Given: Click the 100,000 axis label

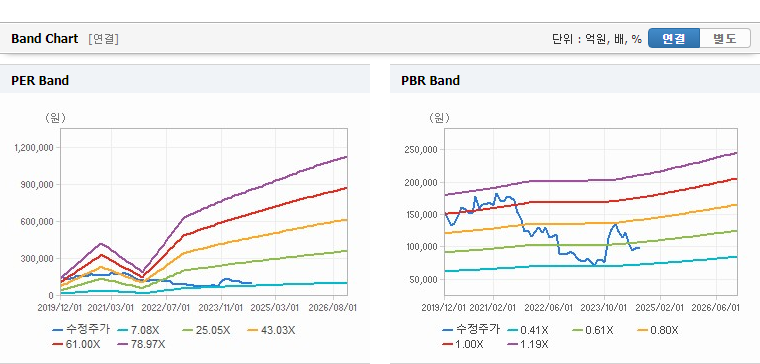Looking at the screenshot, I should pyautogui.click(x=421, y=247).
